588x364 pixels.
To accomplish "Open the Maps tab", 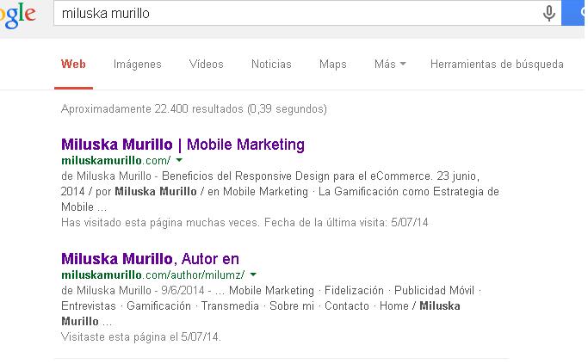I will pos(333,64).
